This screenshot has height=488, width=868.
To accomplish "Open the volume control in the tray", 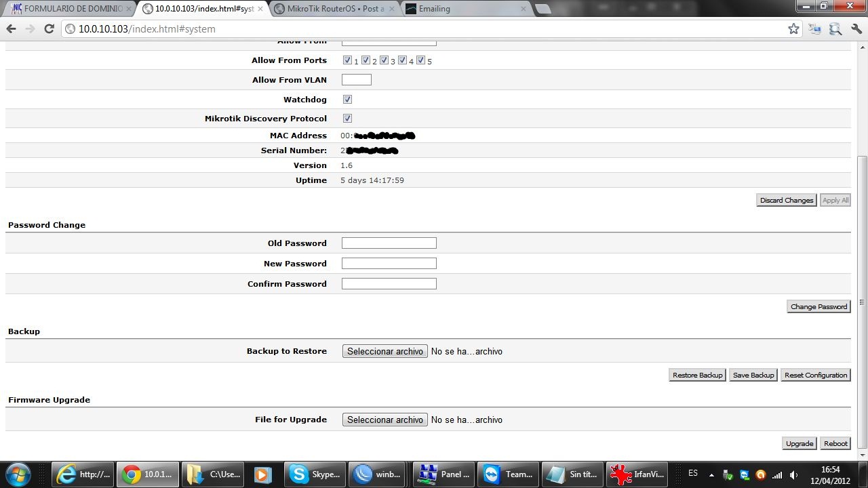I will click(793, 474).
